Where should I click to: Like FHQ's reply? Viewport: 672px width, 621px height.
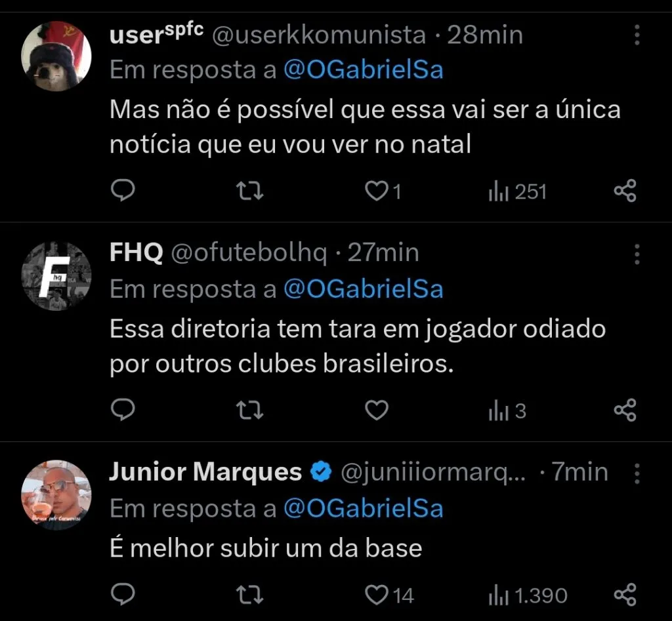(376, 410)
